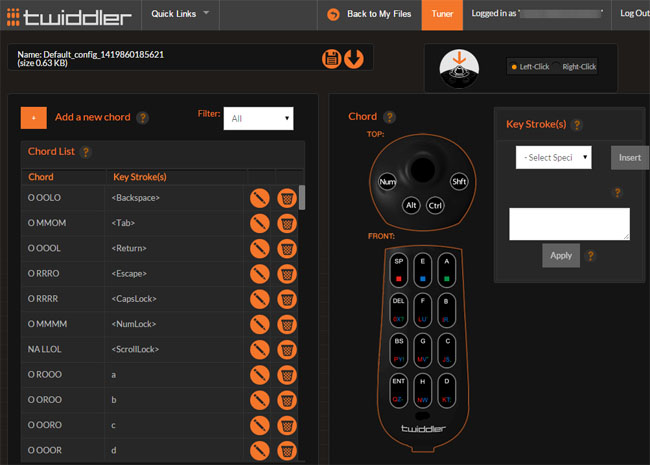Screen dimensions: 650x465
Task: Open help for Add a new chord
Action: pos(143,118)
